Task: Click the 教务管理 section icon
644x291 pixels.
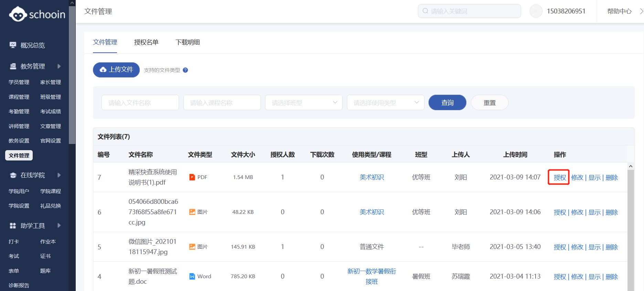Action: (x=13, y=66)
